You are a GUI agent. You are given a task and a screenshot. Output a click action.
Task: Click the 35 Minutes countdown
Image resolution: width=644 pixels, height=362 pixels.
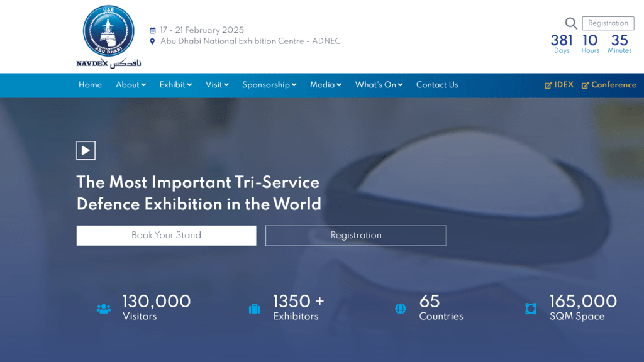[619, 43]
